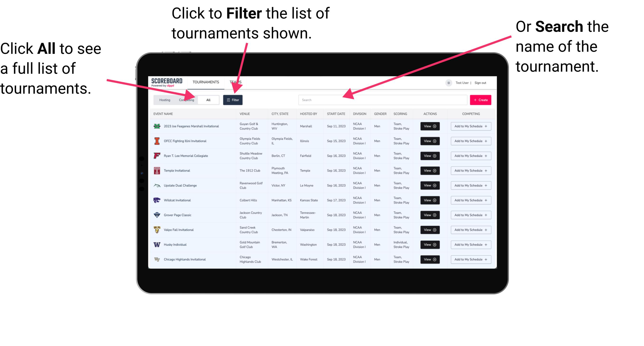Viewport: 644px width, 346px height.
Task: View details for 2023 Joe Feaganes Marshall Invitational
Action: 429,126
